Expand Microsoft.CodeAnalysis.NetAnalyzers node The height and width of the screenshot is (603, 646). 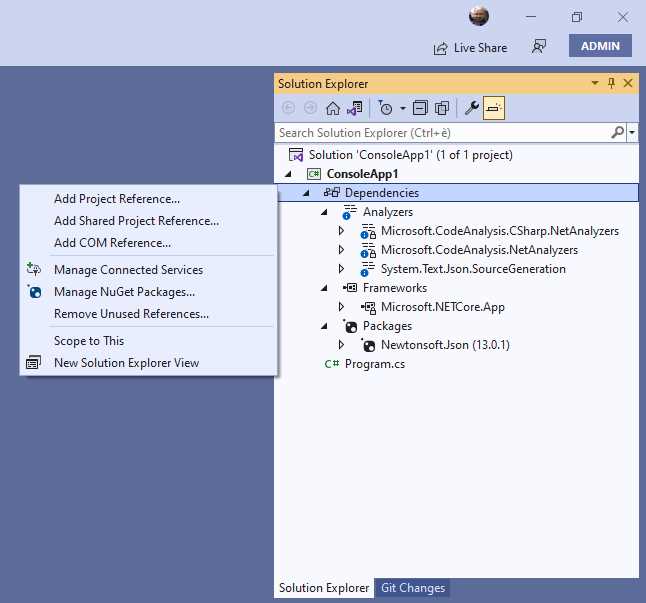(x=341, y=250)
